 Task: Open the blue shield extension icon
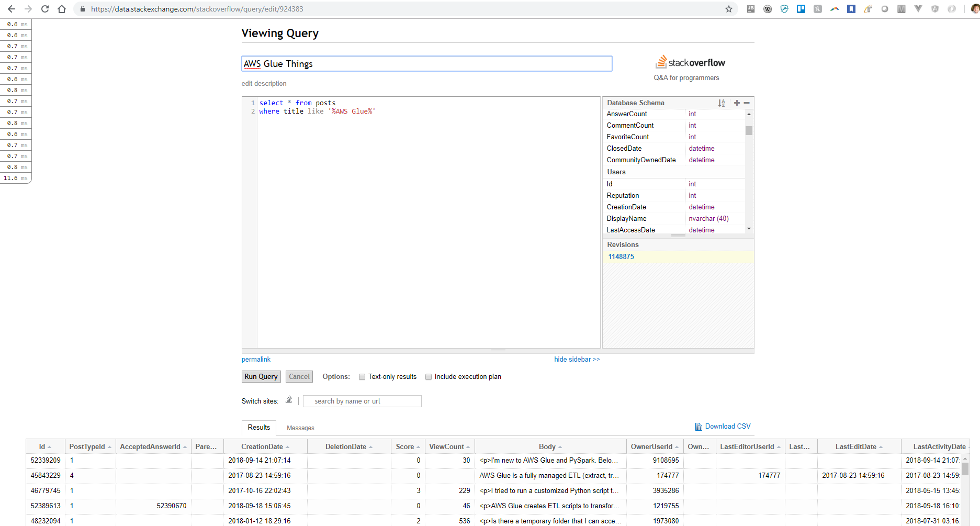pyautogui.click(x=784, y=9)
